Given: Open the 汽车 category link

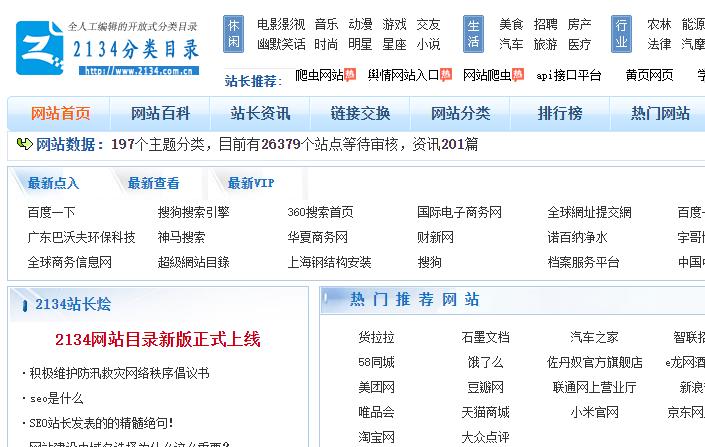Looking at the screenshot, I should [x=511, y=44].
